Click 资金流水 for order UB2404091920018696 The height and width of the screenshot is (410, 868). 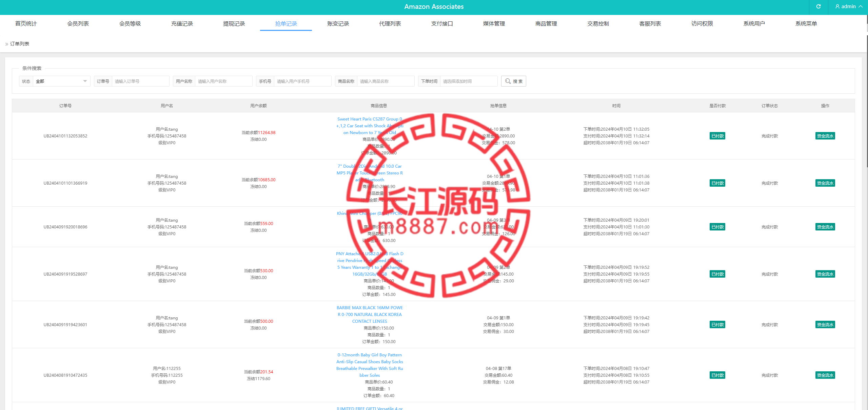pos(825,227)
